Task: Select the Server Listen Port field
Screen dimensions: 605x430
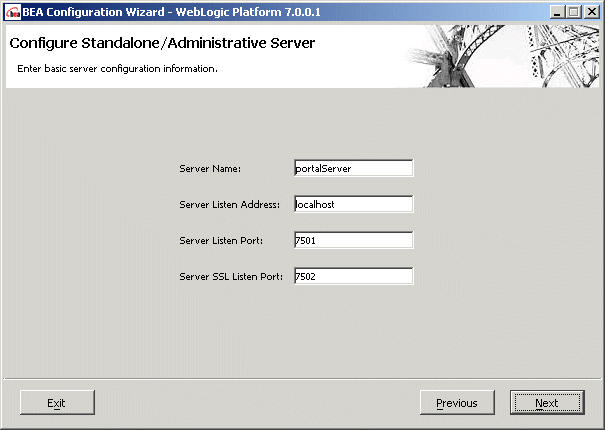Action: point(353,240)
